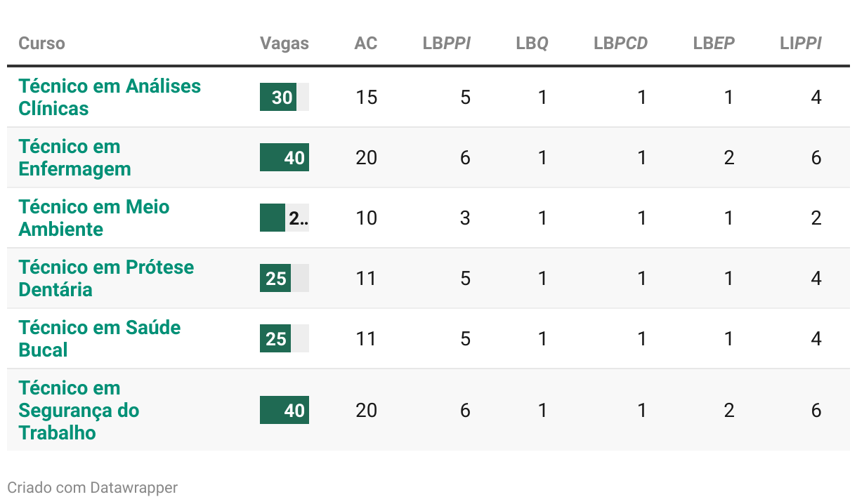Open Técnico em Análises Clínicas link

pyautogui.click(x=110, y=97)
